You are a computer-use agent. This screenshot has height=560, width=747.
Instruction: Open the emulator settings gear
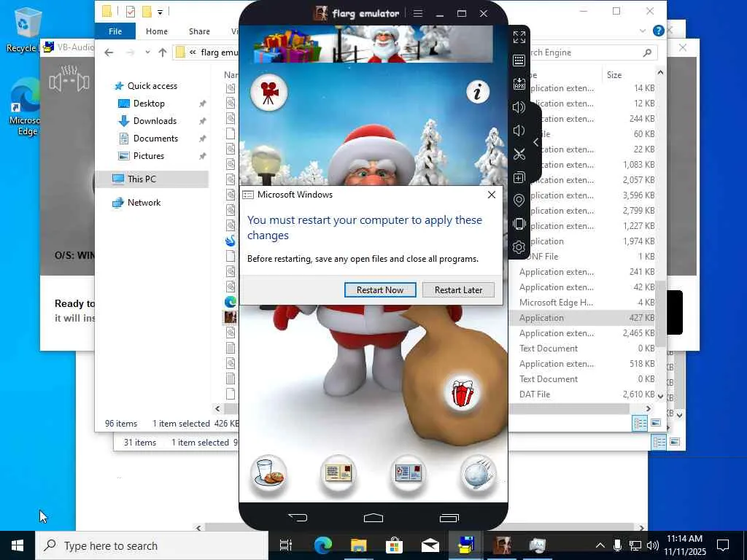coord(519,247)
